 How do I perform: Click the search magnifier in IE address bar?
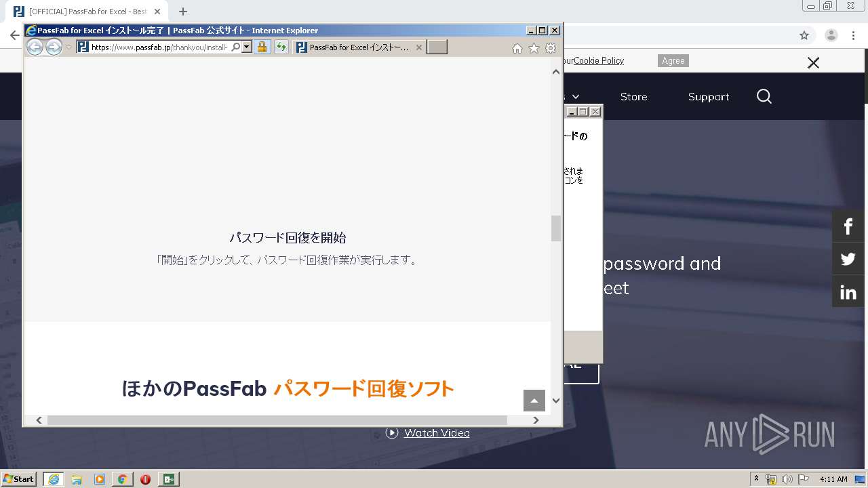click(x=235, y=47)
